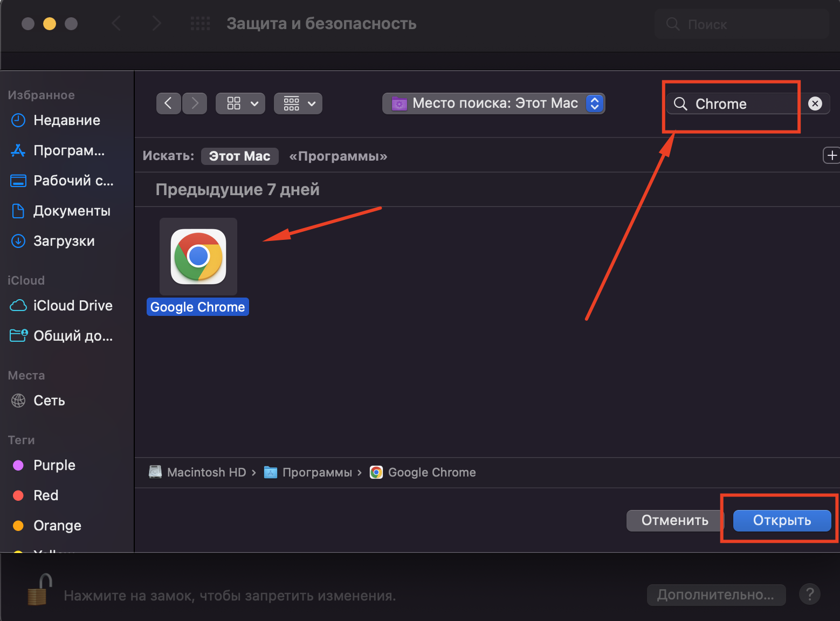The height and width of the screenshot is (621, 840).
Task: Add a search criterion with the plus button
Action: click(831, 155)
